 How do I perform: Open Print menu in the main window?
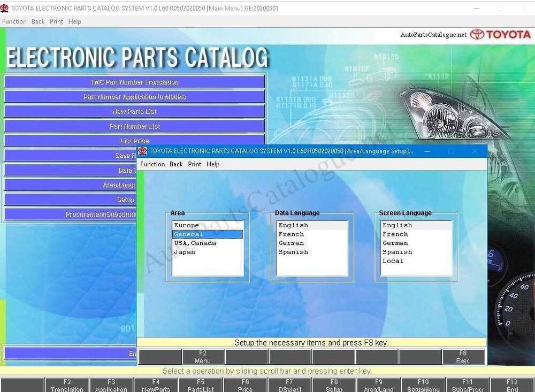click(x=56, y=21)
